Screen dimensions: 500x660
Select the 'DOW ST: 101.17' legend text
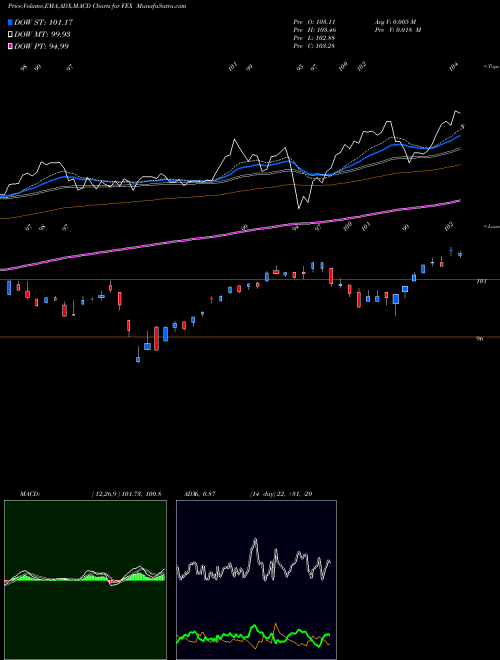(43, 22)
